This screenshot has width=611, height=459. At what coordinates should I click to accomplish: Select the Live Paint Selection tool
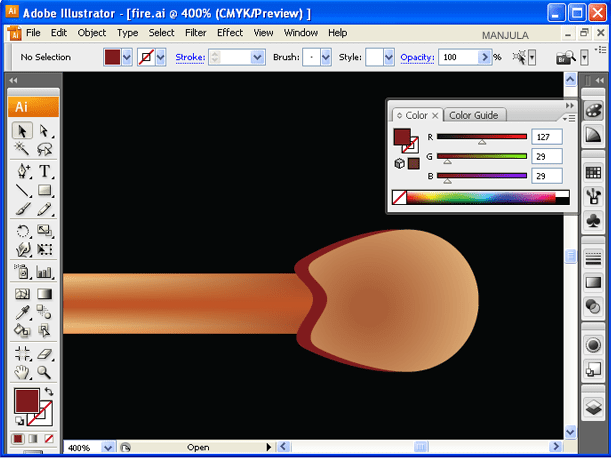[x=44, y=331]
